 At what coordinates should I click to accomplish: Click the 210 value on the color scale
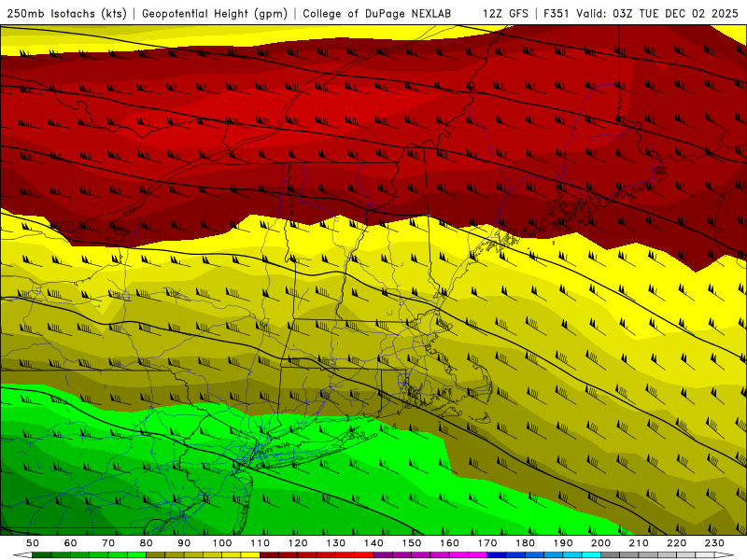pos(640,543)
